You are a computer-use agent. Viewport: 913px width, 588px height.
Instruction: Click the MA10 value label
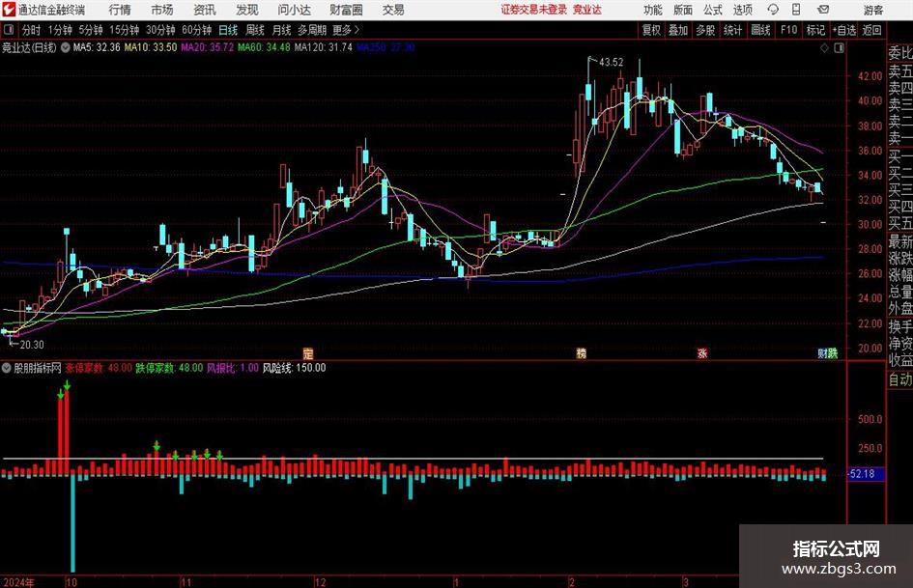(x=150, y=47)
